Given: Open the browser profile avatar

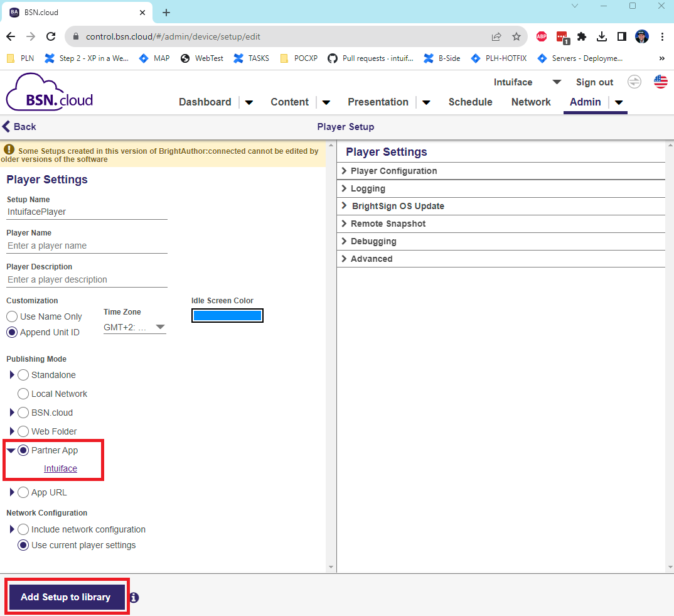Looking at the screenshot, I should click(x=641, y=36).
